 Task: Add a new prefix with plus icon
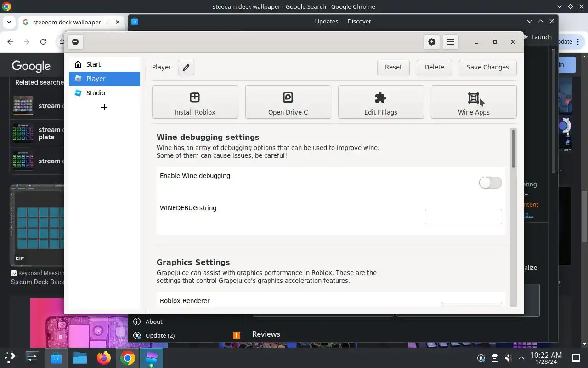pos(104,107)
